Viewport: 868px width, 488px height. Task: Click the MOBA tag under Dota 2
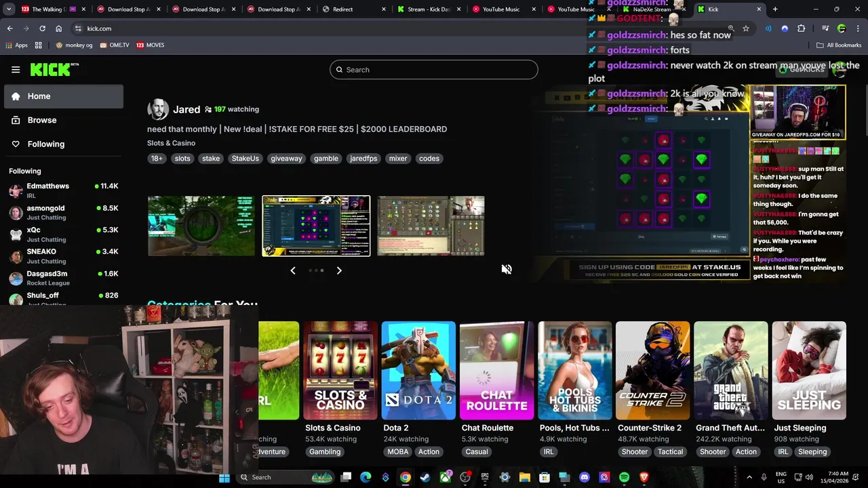click(x=398, y=452)
